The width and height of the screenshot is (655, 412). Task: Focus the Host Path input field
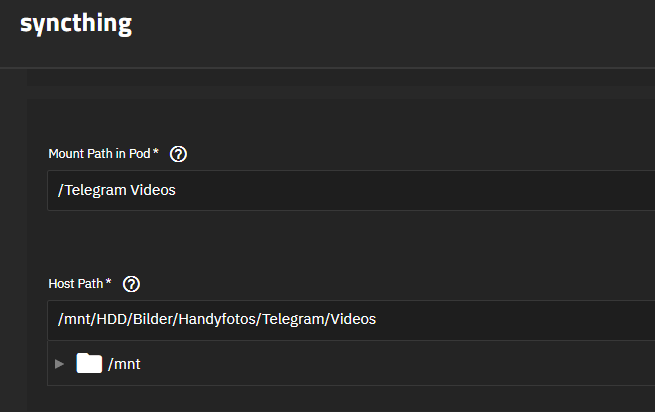pos(450,320)
